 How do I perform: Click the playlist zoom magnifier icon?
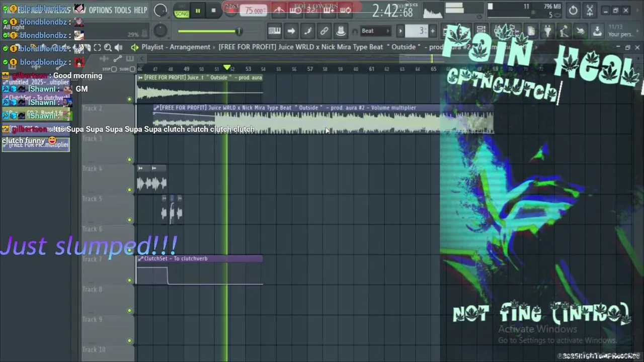pos(108,47)
